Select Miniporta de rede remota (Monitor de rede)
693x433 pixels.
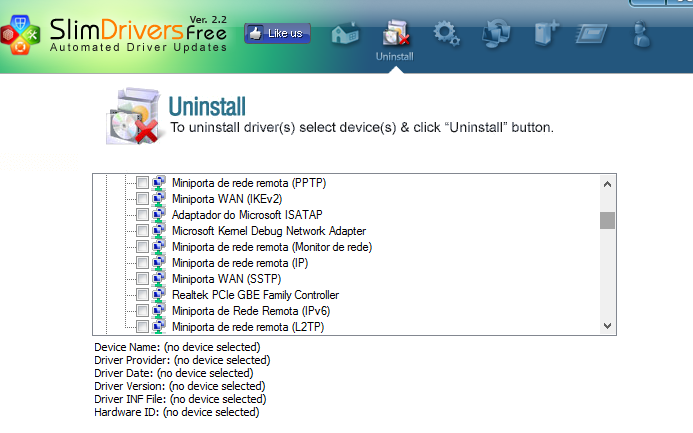click(272, 247)
